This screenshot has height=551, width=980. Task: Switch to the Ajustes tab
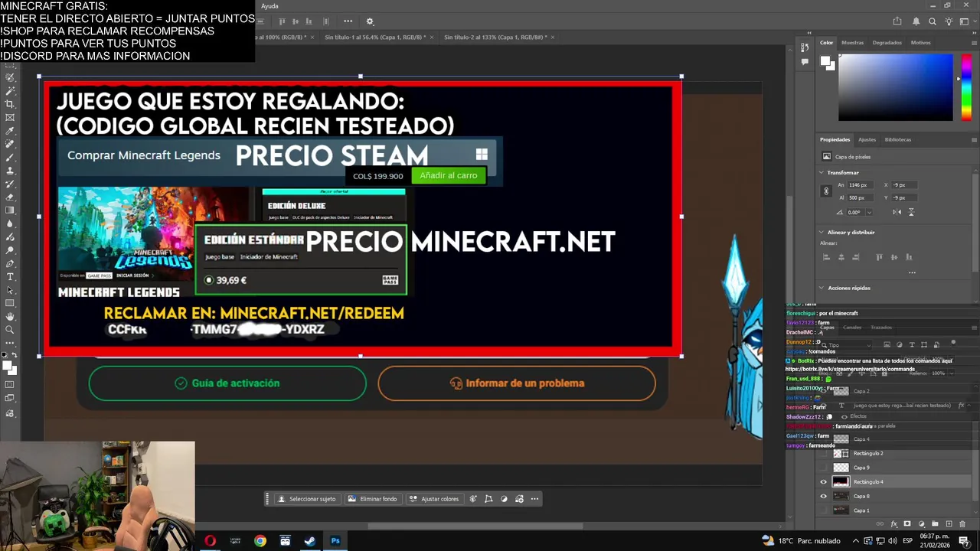[x=867, y=140]
